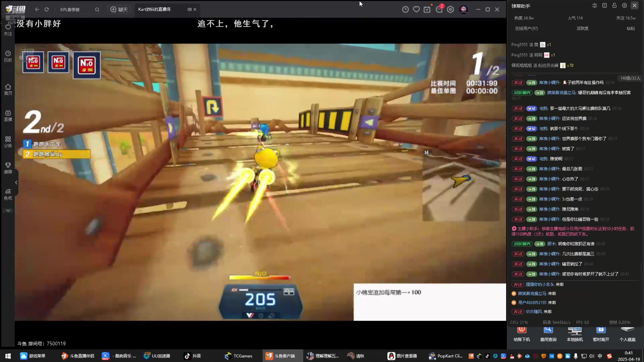Viewport: 644px width, 362px height.
Task: Close the 弹幕助手 panel
Action: 635,5
